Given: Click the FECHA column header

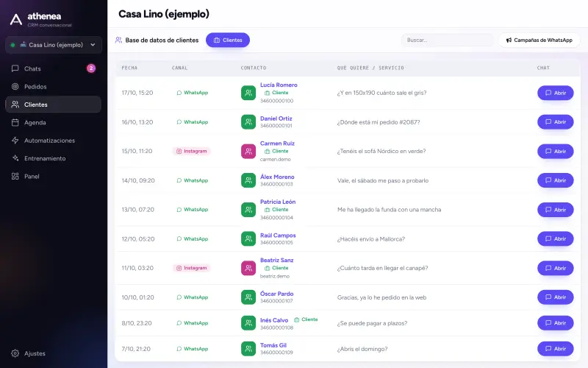Looking at the screenshot, I should (x=130, y=68).
